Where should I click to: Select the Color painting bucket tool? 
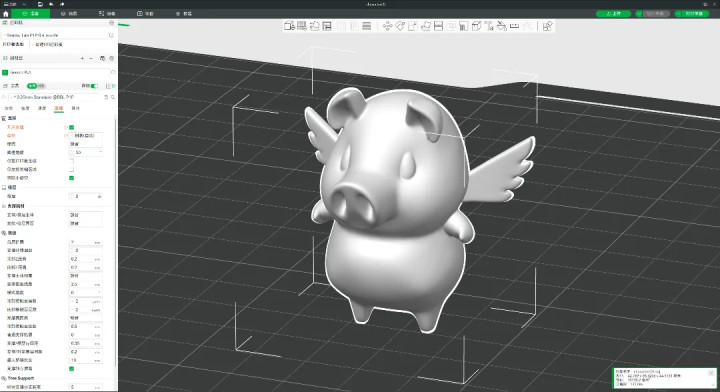(502, 26)
